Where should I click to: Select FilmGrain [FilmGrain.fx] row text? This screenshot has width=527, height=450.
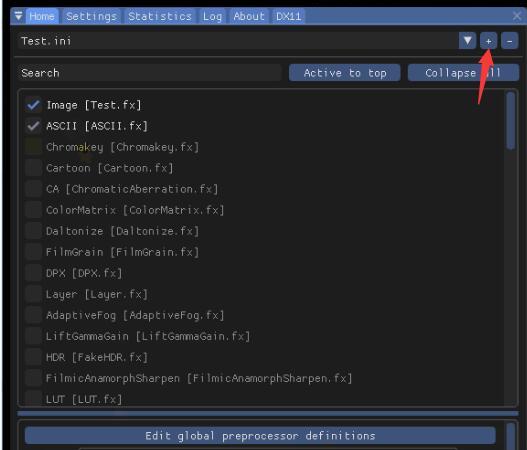point(122,252)
